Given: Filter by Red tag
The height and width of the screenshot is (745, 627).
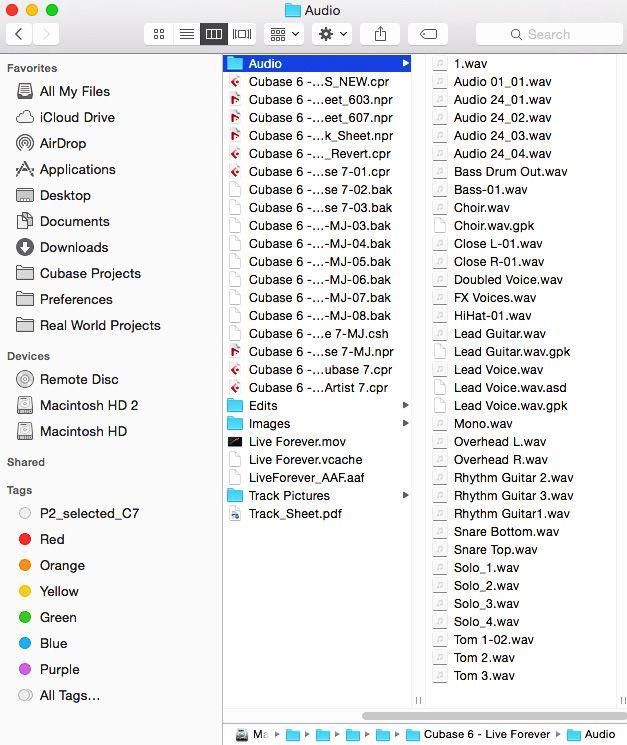Looking at the screenshot, I should click(41, 539).
